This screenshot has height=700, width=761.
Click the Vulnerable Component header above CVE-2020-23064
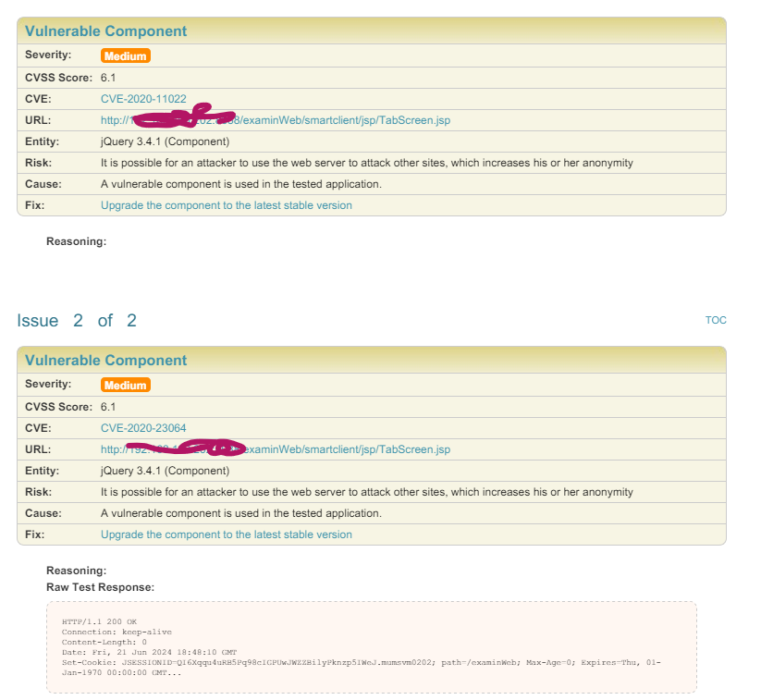105,361
